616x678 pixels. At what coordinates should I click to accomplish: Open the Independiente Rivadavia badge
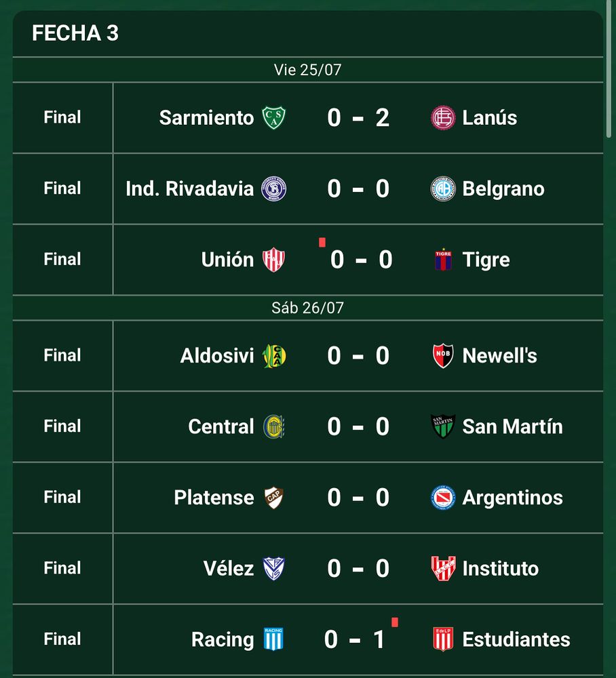pyautogui.click(x=273, y=189)
